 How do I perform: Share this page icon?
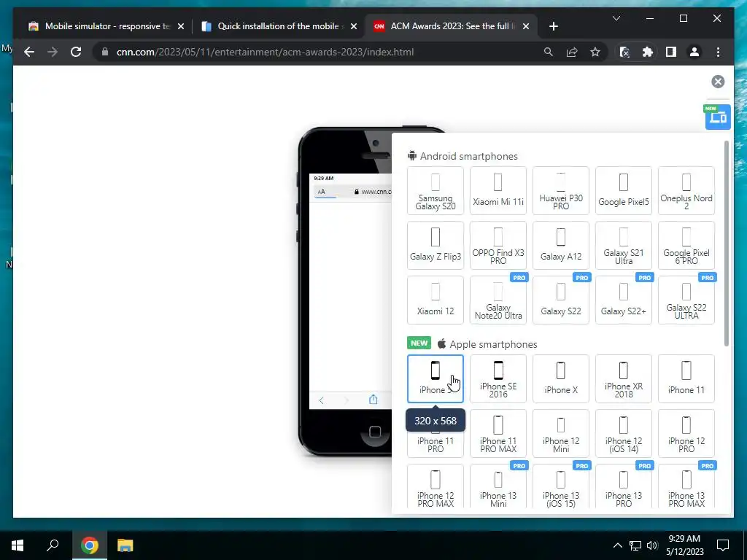pos(572,52)
